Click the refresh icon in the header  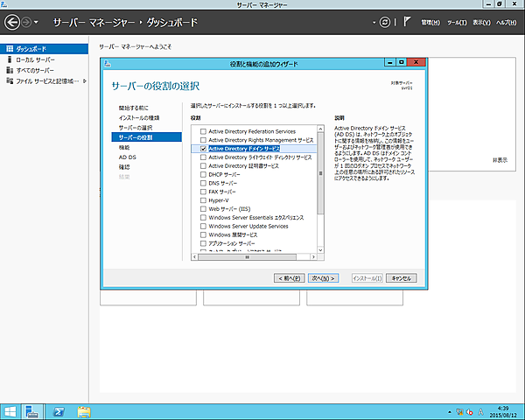(x=385, y=20)
